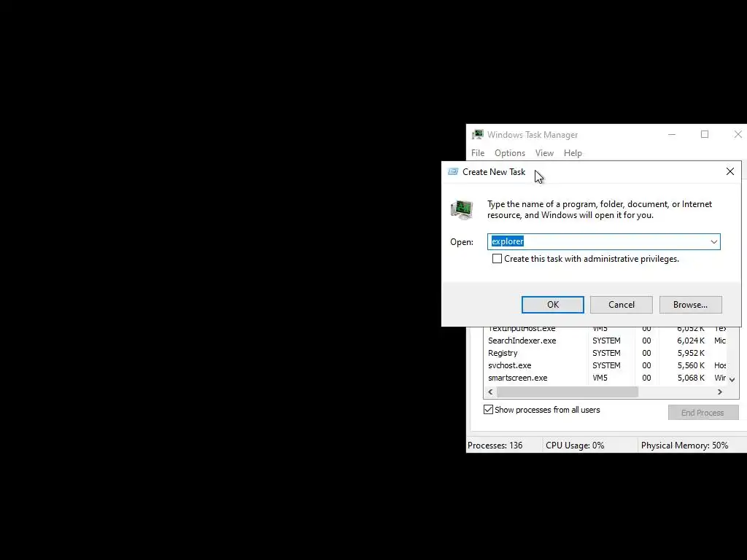Open the File menu in Task Manager
Screen dimensions: 747x560
[x=478, y=153]
